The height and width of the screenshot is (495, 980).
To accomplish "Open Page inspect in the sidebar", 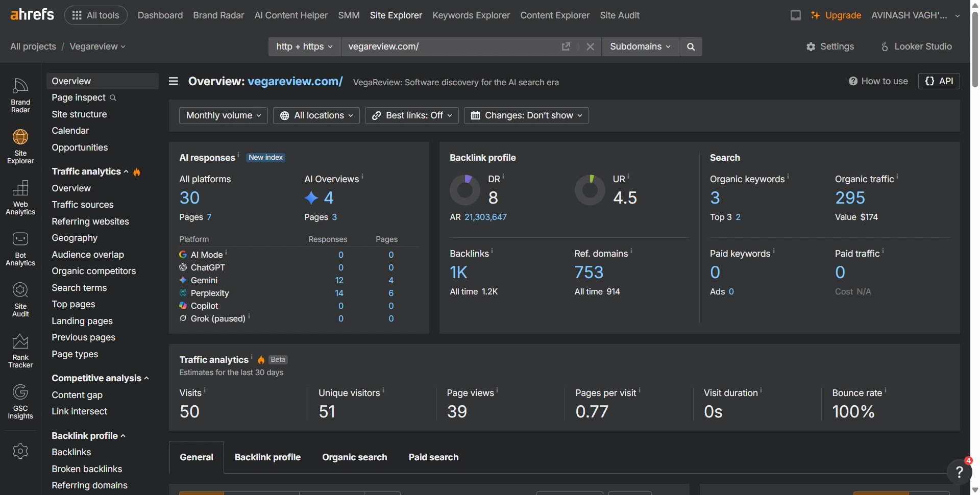I will 84,97.
